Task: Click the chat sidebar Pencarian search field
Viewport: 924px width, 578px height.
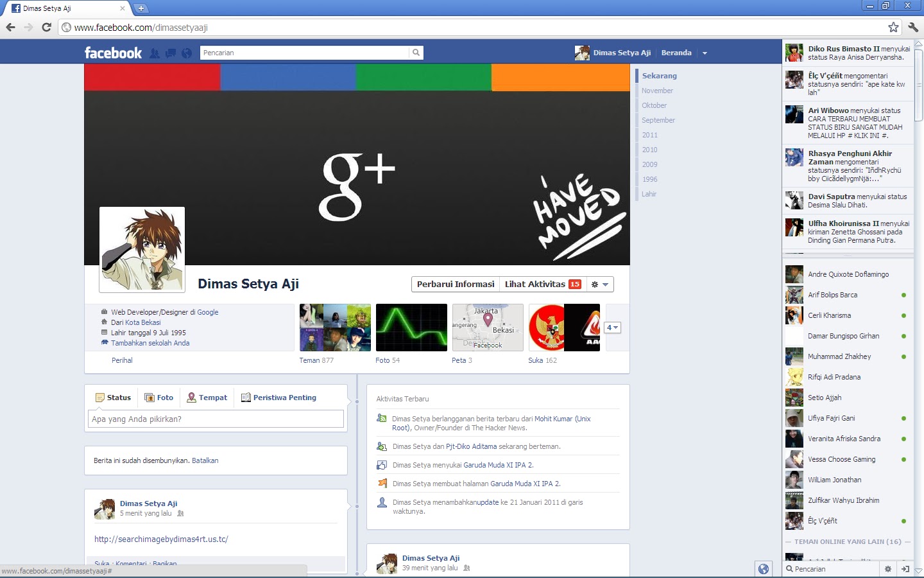Action: click(831, 569)
